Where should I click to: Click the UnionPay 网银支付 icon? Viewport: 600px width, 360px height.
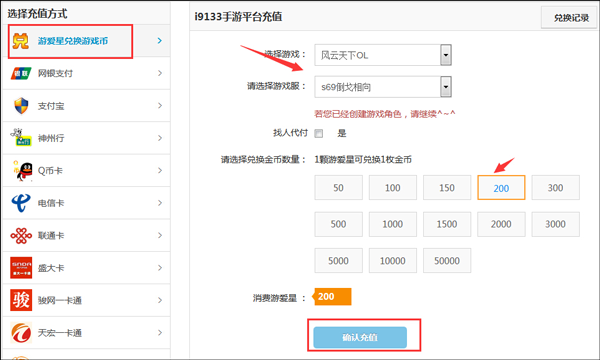tap(21, 73)
